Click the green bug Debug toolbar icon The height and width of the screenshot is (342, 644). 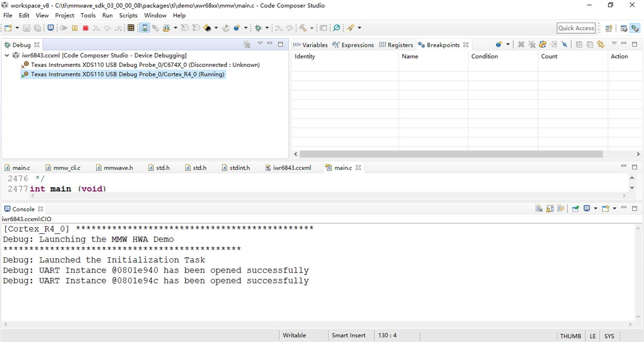coord(258,28)
